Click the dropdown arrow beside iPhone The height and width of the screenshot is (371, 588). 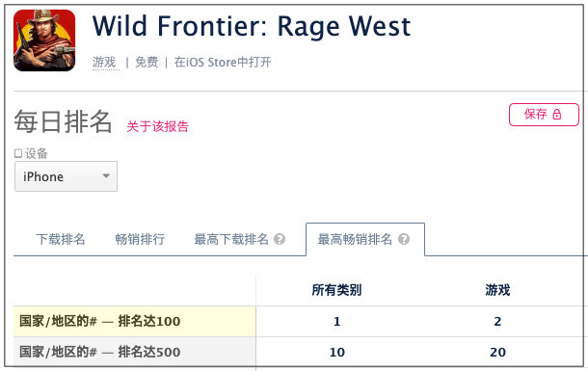[106, 175]
